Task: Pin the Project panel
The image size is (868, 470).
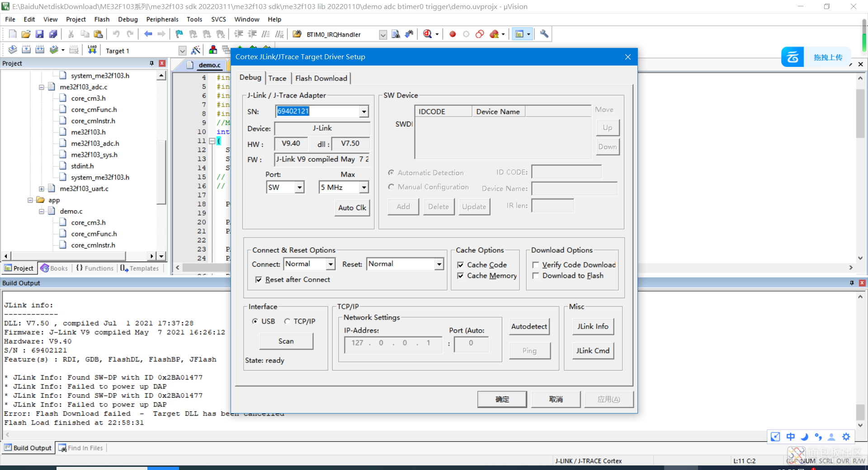Action: 152,63
